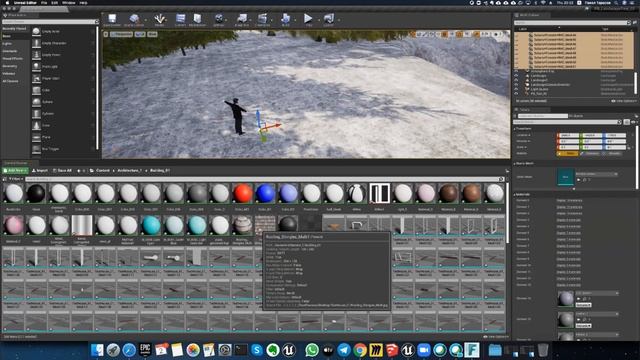The width and height of the screenshot is (640, 360).
Task: Select the Sphere shape icon
Action: tap(36, 102)
